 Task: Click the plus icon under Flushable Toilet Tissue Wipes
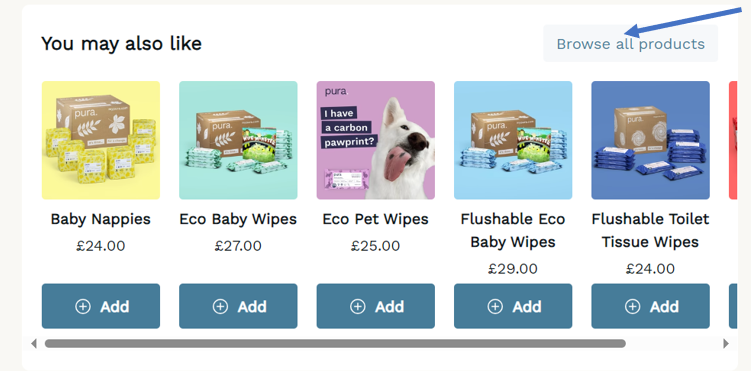[633, 306]
